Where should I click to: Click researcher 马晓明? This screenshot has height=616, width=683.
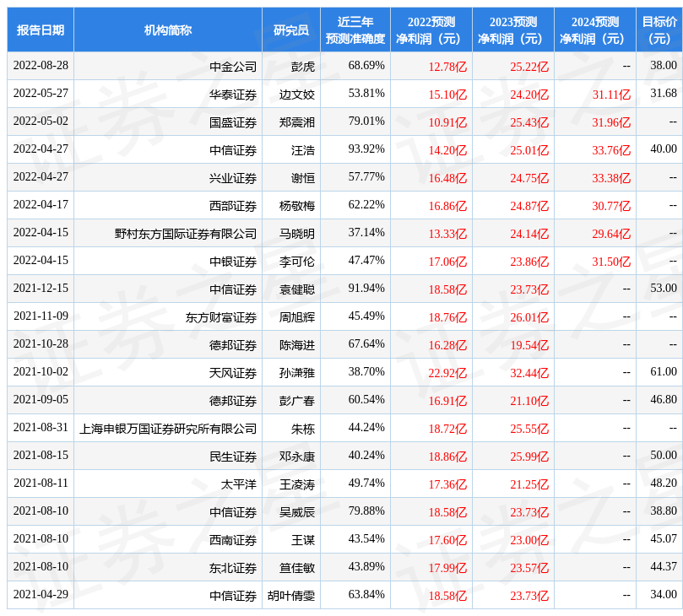(297, 234)
